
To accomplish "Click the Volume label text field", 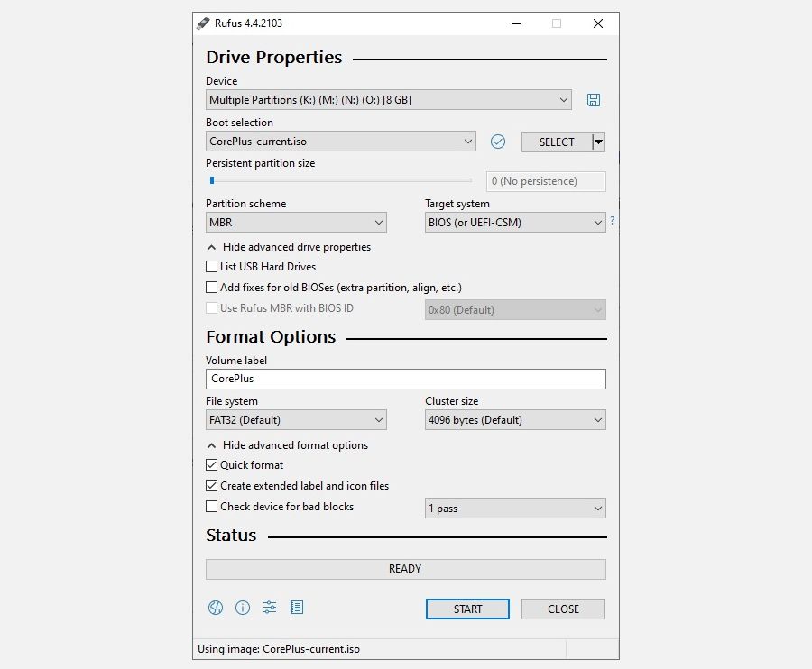I will tap(405, 379).
